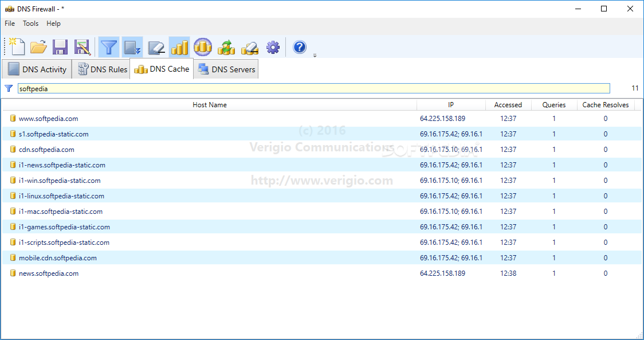
Task: Select the cdn.softpedia.com entry
Action: (322, 149)
